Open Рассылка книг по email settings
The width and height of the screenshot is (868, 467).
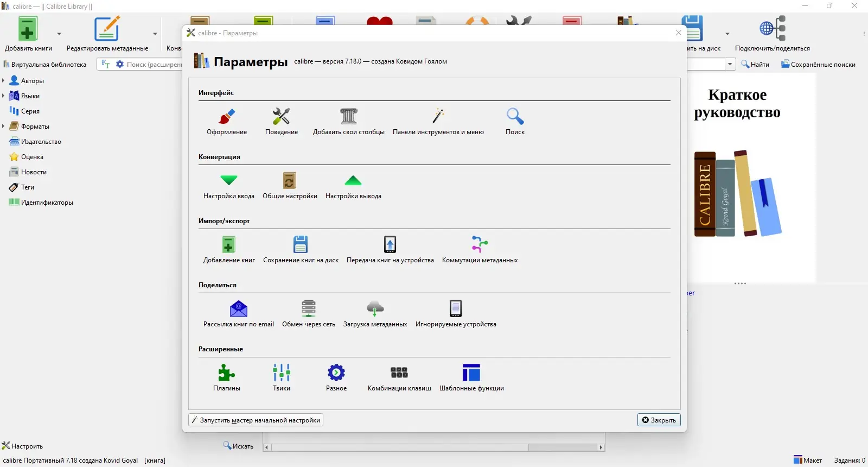coord(239,314)
